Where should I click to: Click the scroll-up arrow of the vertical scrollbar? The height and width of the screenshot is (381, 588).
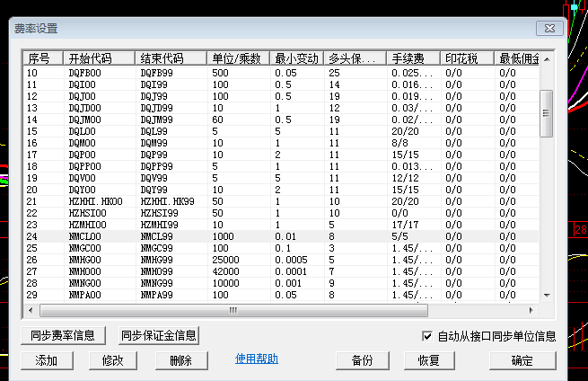547,59
